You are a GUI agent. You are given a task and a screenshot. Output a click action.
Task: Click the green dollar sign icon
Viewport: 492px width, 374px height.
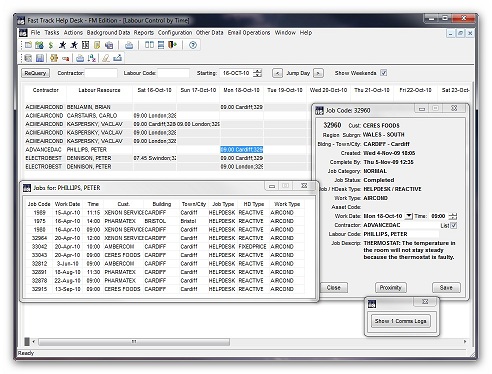click(x=51, y=45)
